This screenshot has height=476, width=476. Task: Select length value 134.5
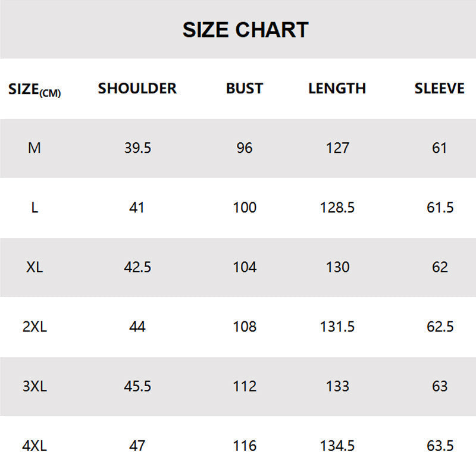(x=337, y=446)
